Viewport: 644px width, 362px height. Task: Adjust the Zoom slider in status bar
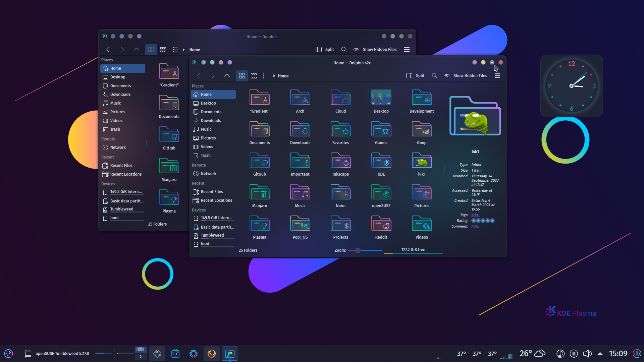(x=365, y=250)
